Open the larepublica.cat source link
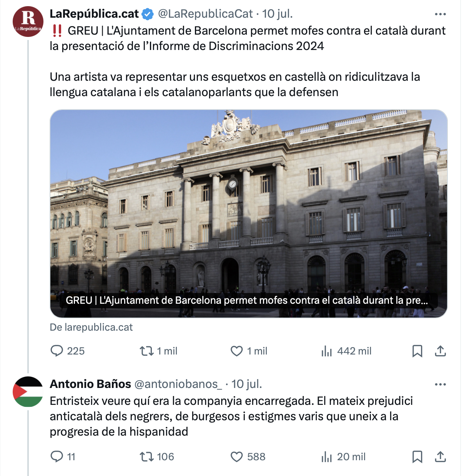The image size is (469, 476). coord(91,327)
